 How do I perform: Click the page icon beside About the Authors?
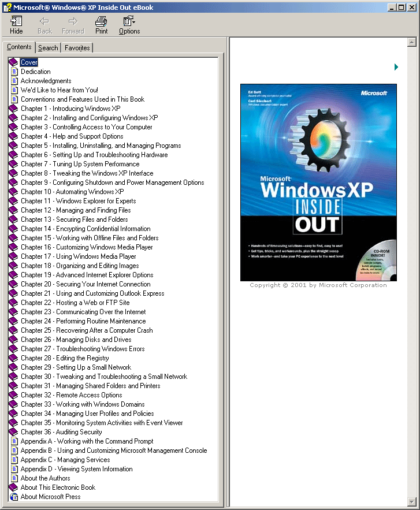tap(14, 478)
